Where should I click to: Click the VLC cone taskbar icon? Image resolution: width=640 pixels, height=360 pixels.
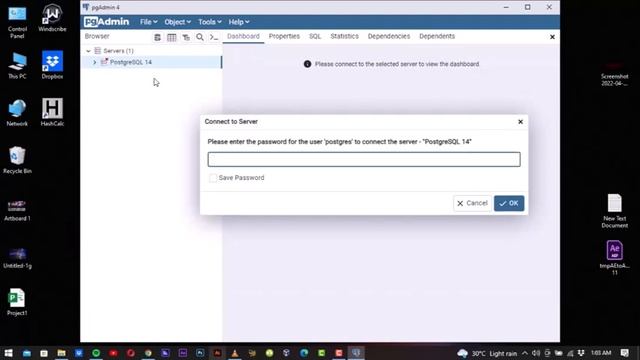click(235, 353)
